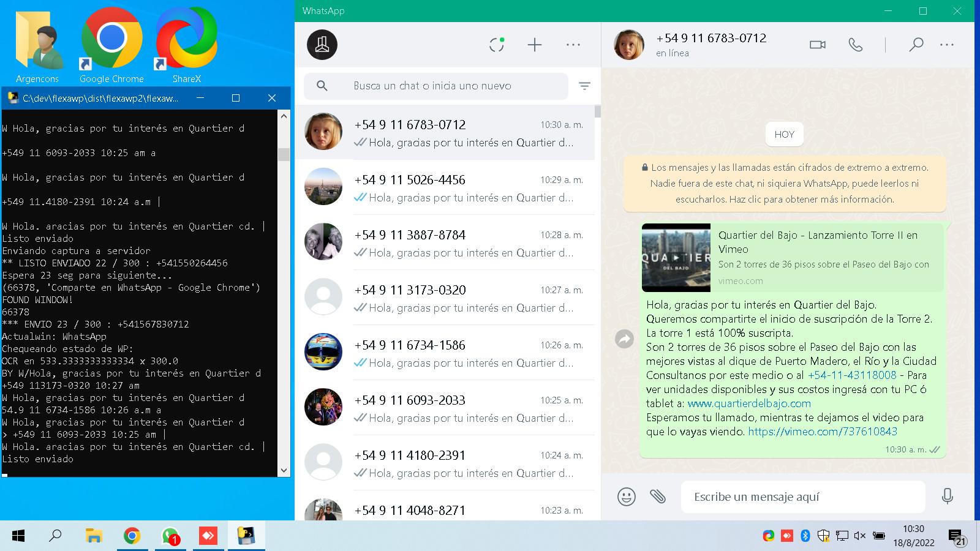Switch to Chrome in taskbar
980x551 pixels.
(132, 536)
